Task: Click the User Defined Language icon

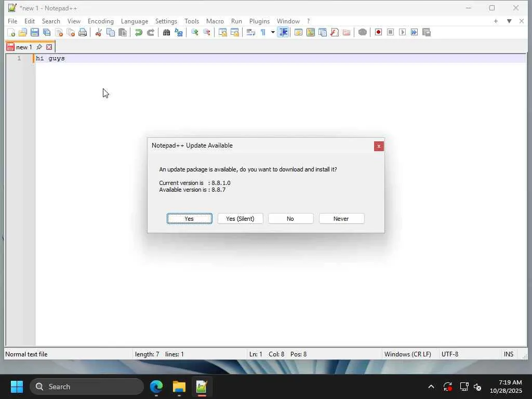Action: 298,32
